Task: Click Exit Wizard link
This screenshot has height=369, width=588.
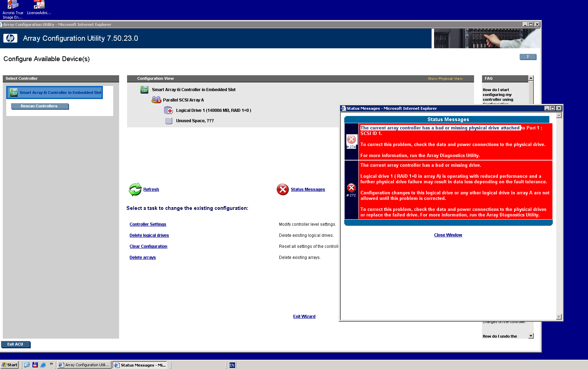Action: [304, 317]
